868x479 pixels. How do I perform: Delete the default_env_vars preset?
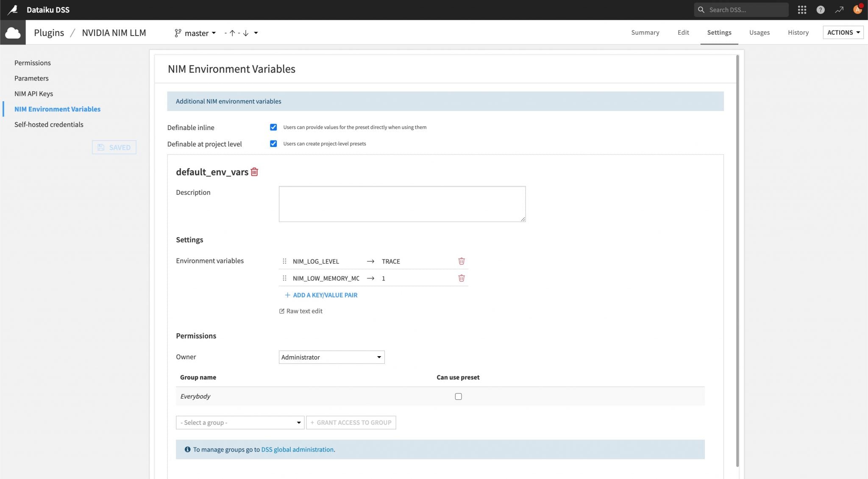click(254, 172)
